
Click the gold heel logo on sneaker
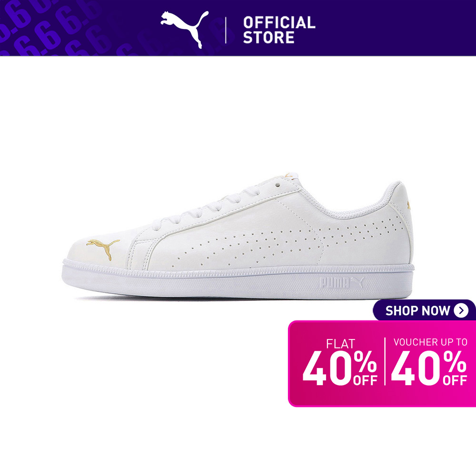(408, 205)
